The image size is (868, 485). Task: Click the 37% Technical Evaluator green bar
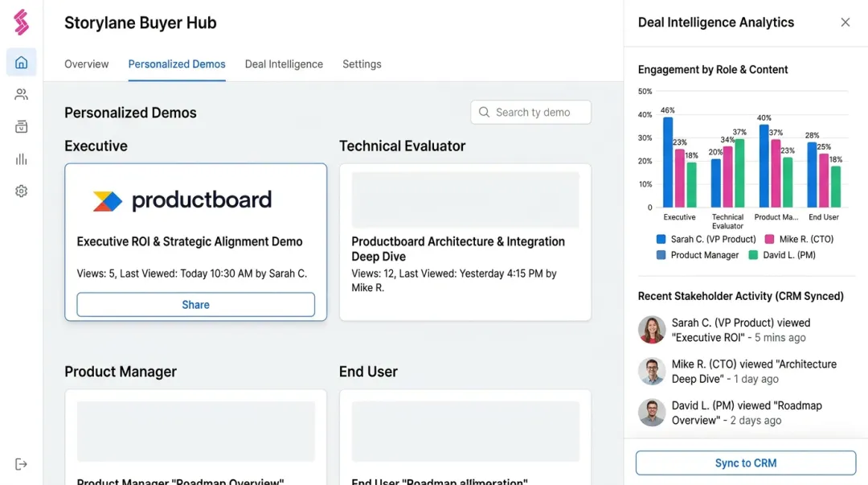(739, 173)
